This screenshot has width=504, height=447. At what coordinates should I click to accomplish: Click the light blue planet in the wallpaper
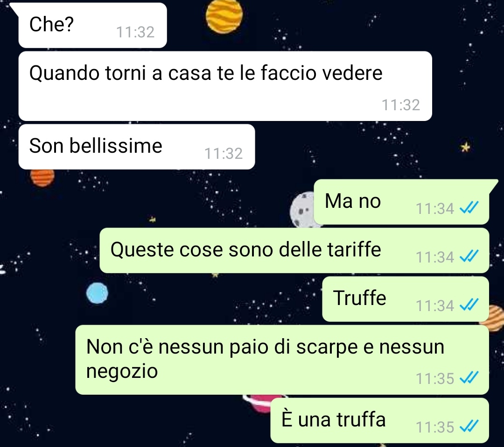[x=98, y=293]
